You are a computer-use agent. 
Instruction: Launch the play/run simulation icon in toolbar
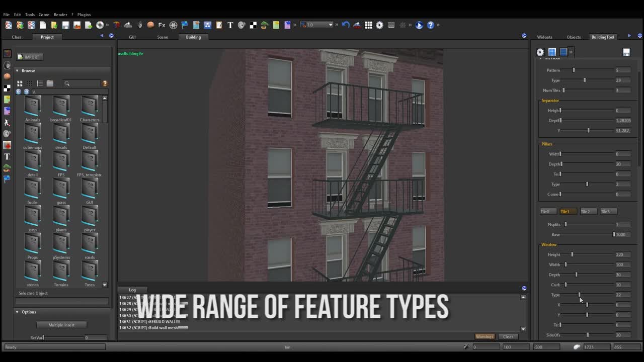click(x=419, y=25)
